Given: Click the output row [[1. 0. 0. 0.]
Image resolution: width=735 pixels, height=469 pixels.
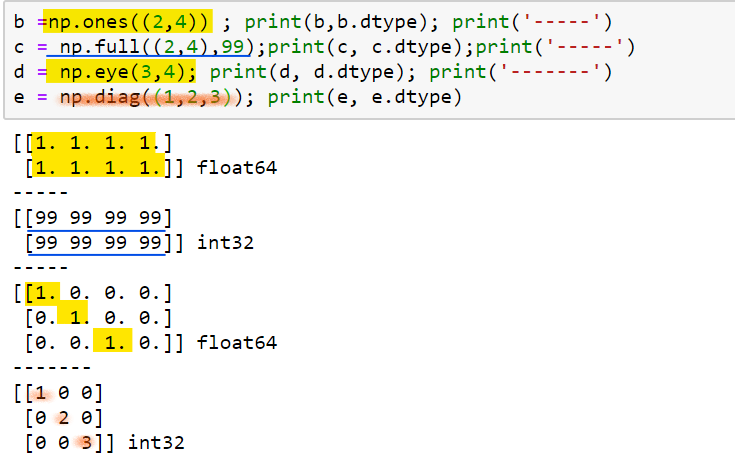Looking at the screenshot, I should [x=93, y=293].
